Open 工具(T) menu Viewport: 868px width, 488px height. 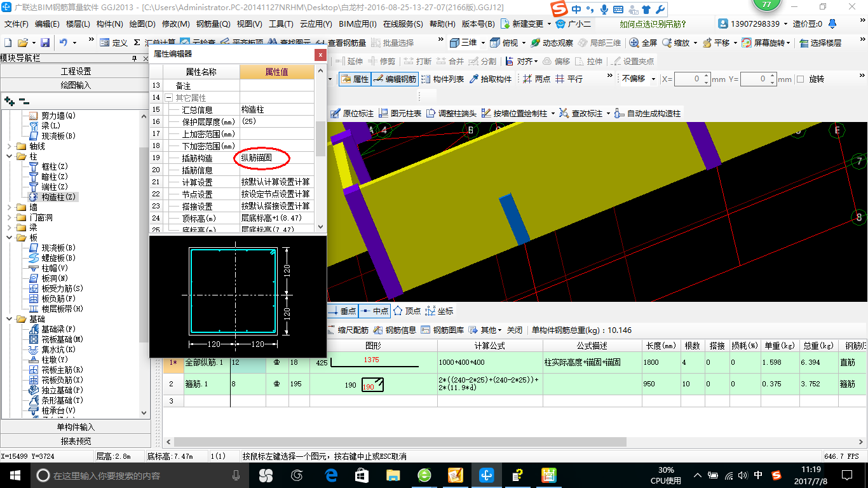(x=281, y=24)
